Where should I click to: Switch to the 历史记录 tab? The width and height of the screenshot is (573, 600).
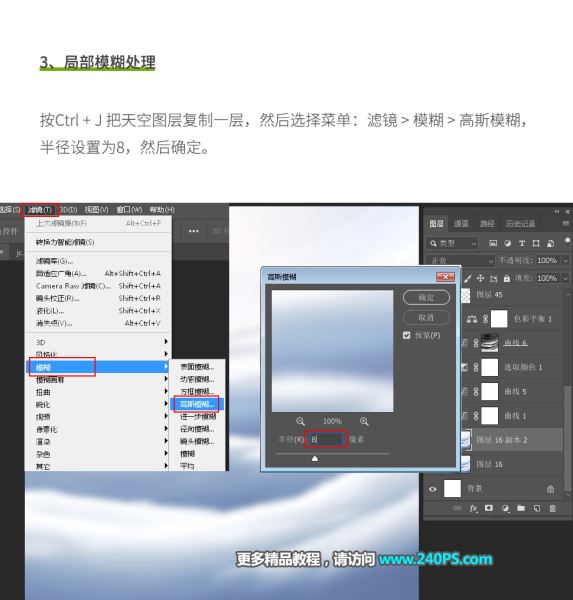520,223
